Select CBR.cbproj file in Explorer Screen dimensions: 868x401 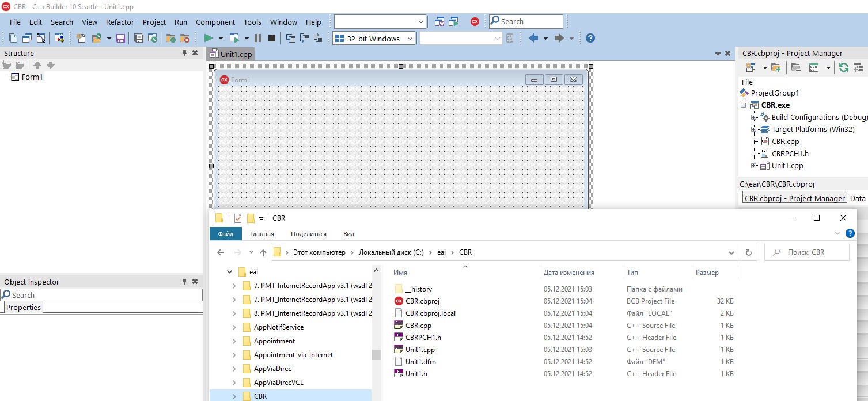(x=422, y=301)
